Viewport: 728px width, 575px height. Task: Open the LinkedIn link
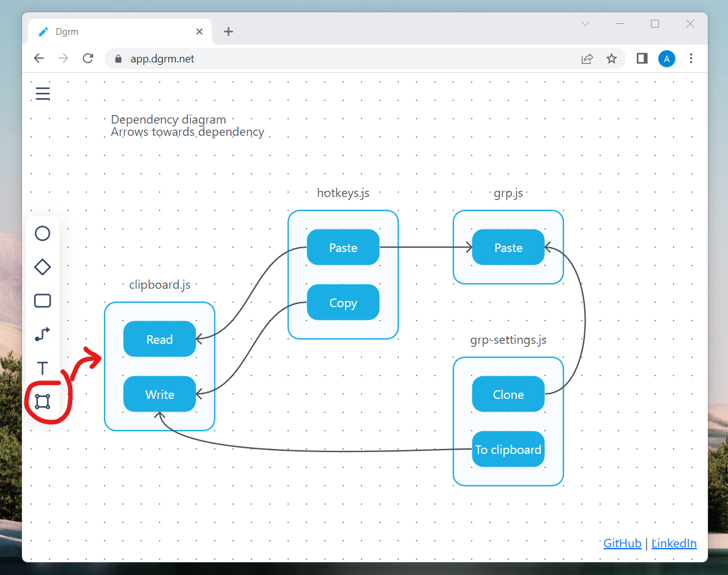(x=674, y=543)
